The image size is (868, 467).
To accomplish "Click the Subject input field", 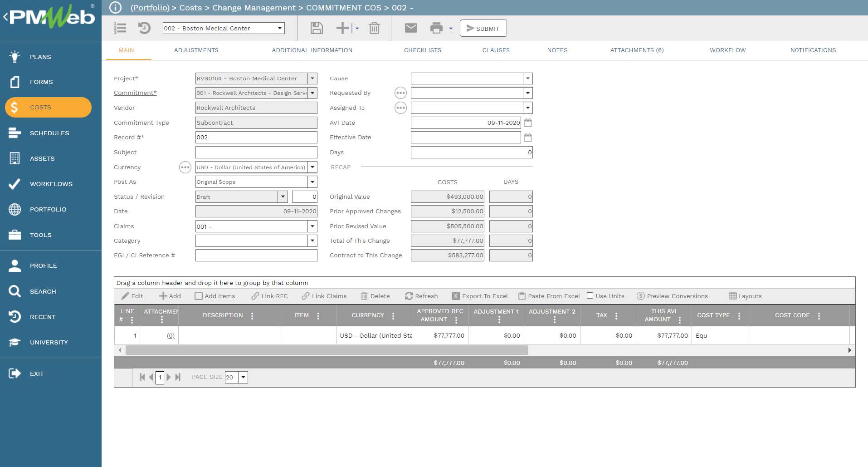I will 256,152.
